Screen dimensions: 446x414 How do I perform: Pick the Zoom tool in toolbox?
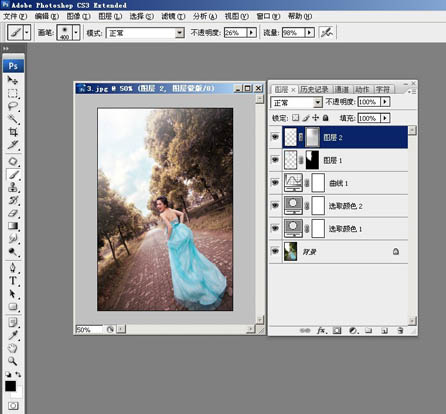[x=13, y=361]
